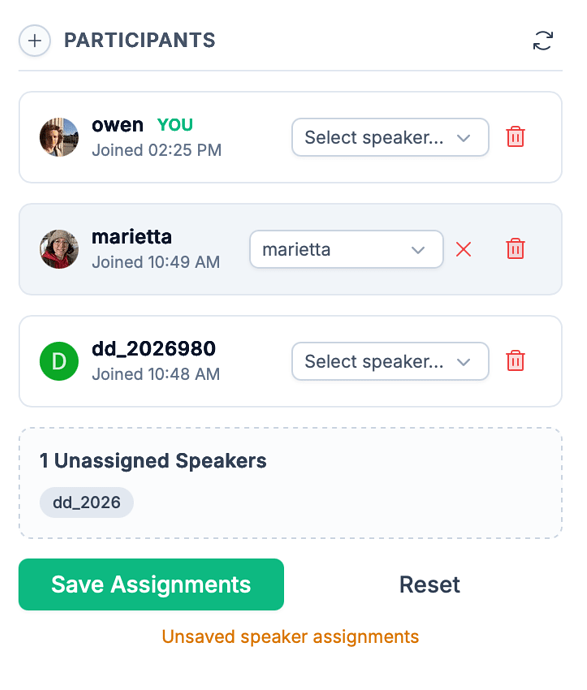Click the 1 Unassigned Speakers heading
This screenshot has width=587, height=690.
click(153, 461)
